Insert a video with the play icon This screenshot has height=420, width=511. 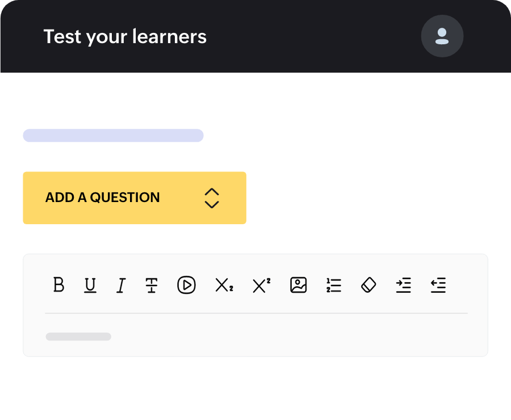tap(186, 285)
